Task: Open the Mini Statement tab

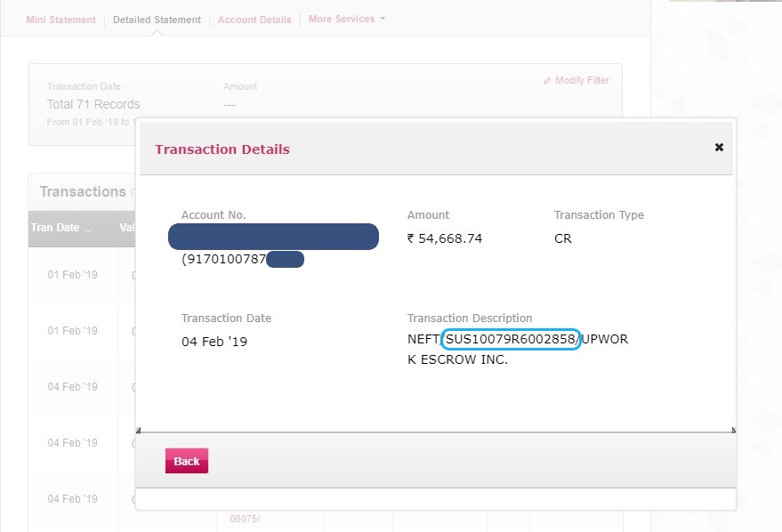Action: 60,20
